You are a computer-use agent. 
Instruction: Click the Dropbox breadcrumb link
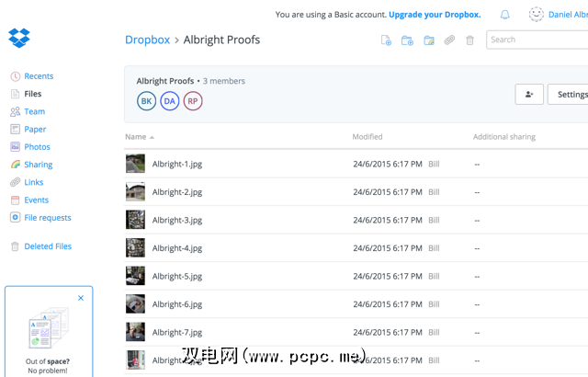click(147, 40)
